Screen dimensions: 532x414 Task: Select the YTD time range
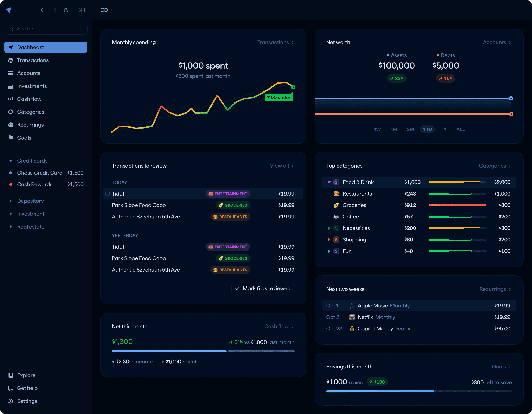point(427,130)
